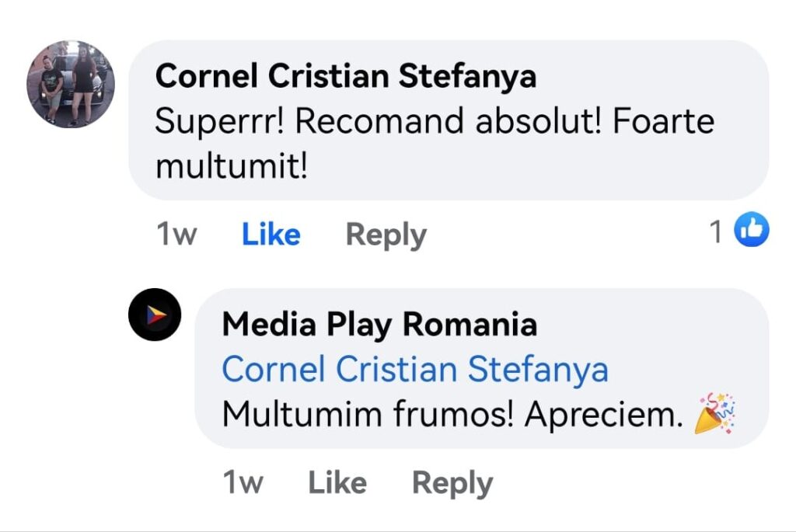This screenshot has width=796, height=532.
Task: View reaction count "1" on the first comment
Action: tap(717, 231)
